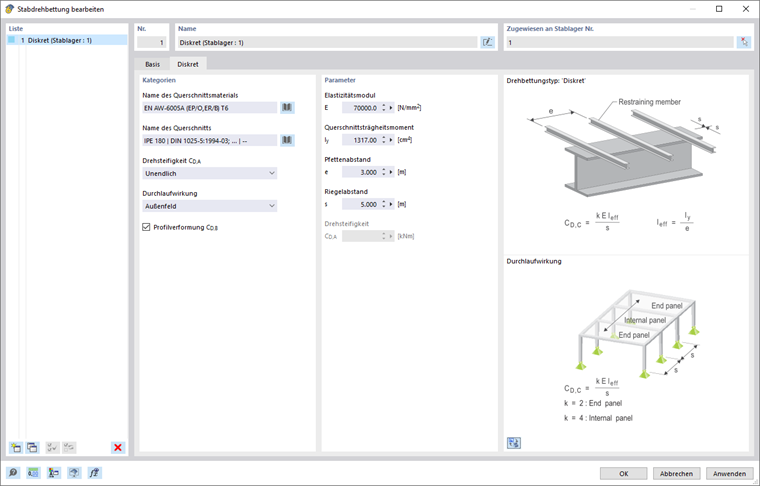Click the bottom toolbar view/render icon

tap(74, 472)
